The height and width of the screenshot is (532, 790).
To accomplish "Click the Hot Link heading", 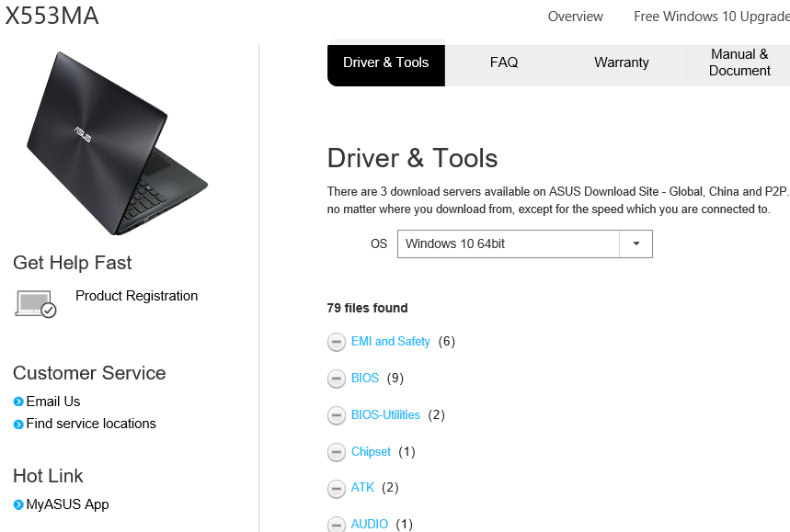I will click(x=48, y=476).
